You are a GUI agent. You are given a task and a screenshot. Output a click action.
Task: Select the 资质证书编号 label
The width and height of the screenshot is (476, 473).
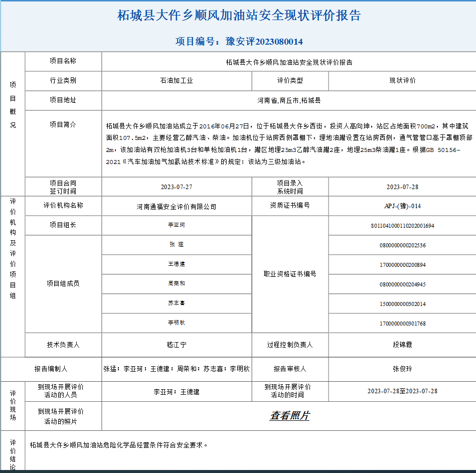point(290,206)
